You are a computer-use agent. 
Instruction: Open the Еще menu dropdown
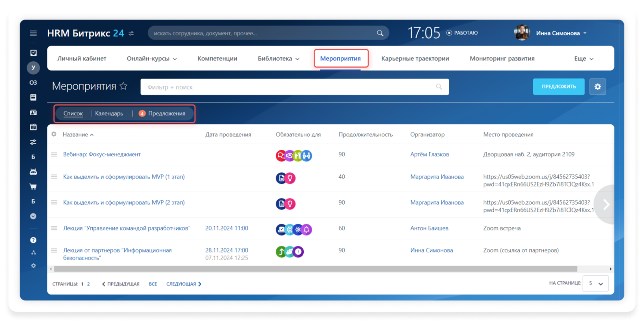(584, 58)
